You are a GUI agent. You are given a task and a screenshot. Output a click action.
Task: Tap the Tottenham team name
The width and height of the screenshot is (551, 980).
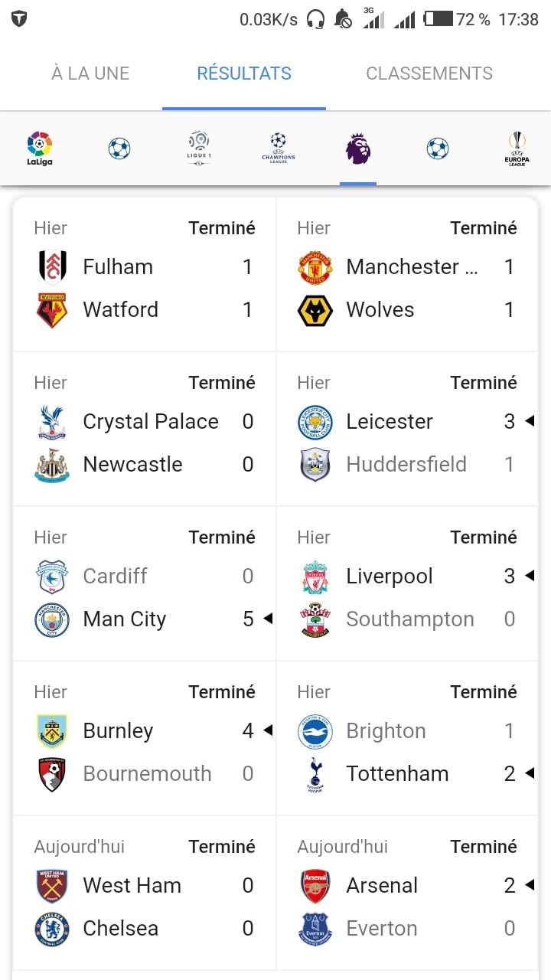point(397,774)
